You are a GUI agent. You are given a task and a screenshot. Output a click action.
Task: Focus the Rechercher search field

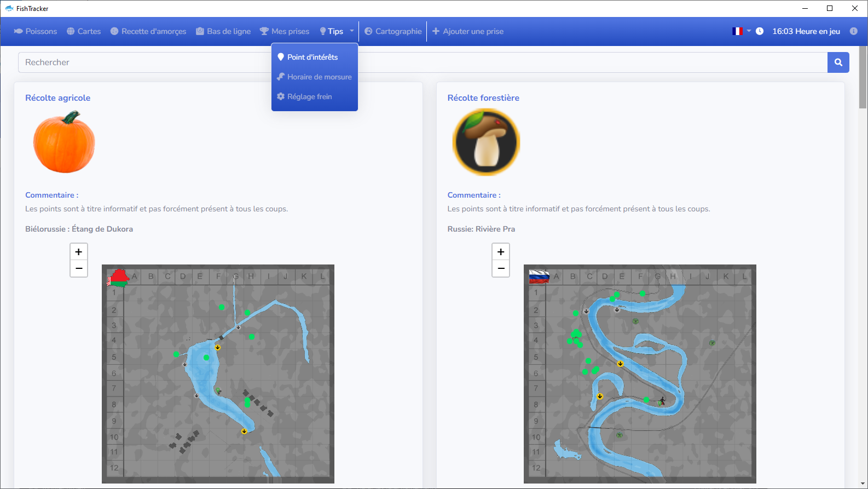(423, 62)
